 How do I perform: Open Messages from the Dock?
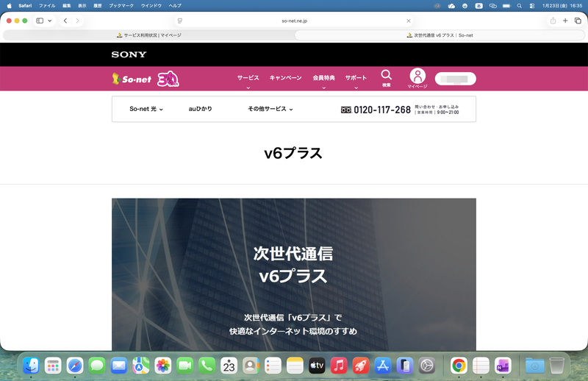click(x=97, y=366)
